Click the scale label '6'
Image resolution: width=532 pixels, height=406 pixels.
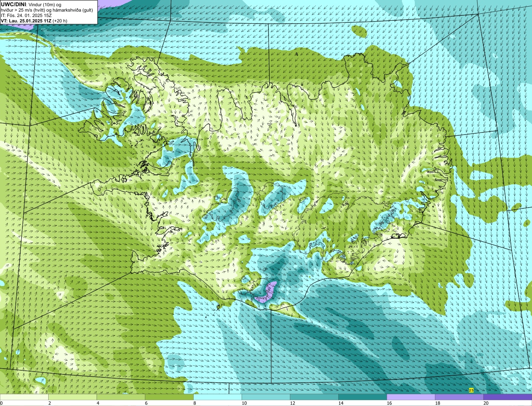[146, 403]
